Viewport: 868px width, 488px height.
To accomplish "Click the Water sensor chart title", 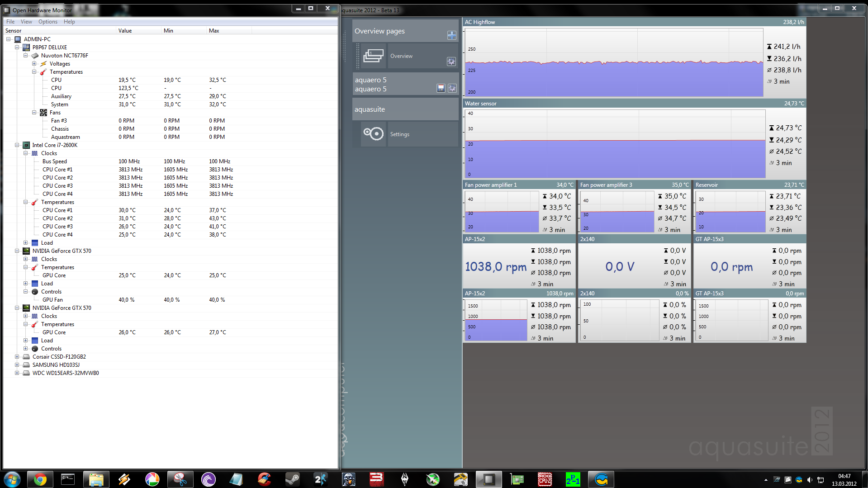I will [480, 104].
